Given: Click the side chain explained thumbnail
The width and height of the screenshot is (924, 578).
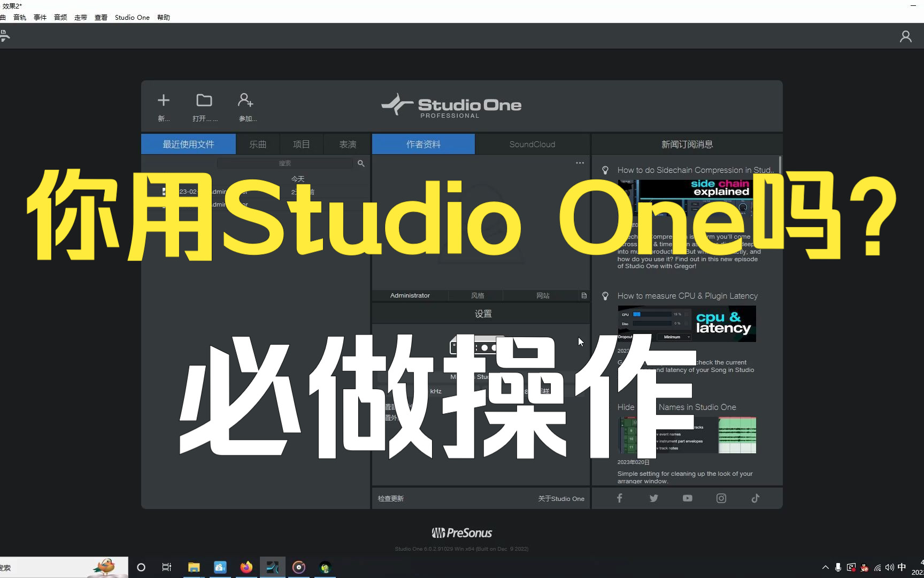Looking at the screenshot, I should point(687,197).
